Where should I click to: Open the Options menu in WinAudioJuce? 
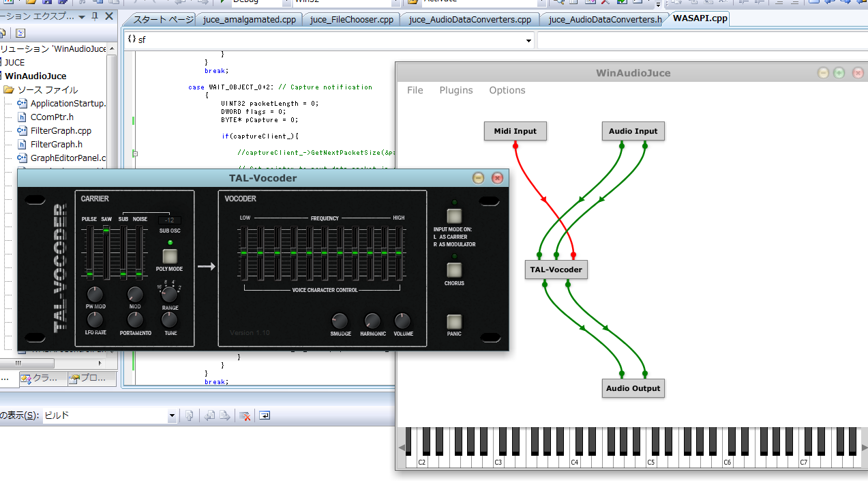[507, 90]
